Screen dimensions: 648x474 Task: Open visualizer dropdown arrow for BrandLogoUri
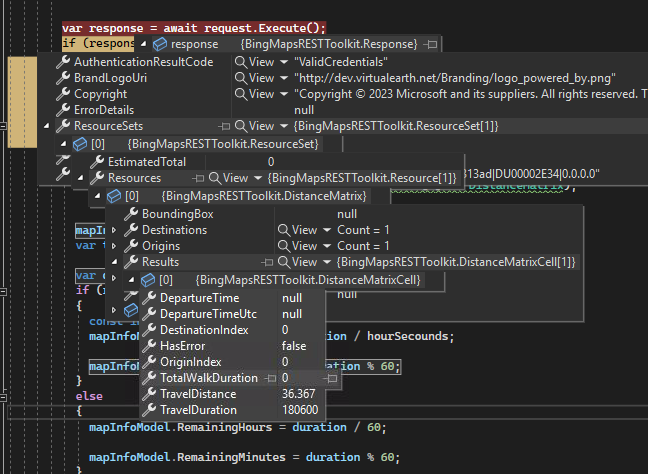(x=284, y=78)
